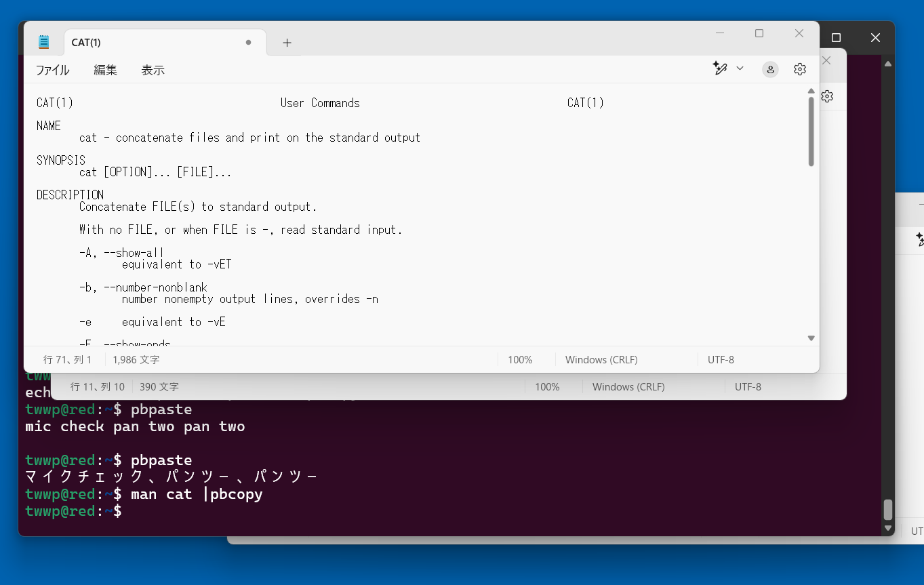
Task: Click the '-e equivalent to -vE' line
Action: tap(153, 322)
